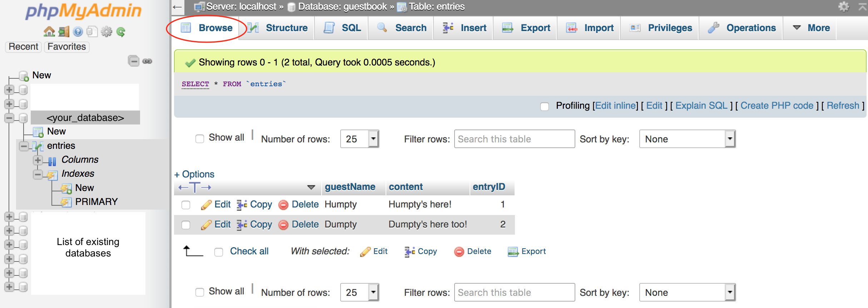Click the entries table icon in tree

(x=38, y=146)
